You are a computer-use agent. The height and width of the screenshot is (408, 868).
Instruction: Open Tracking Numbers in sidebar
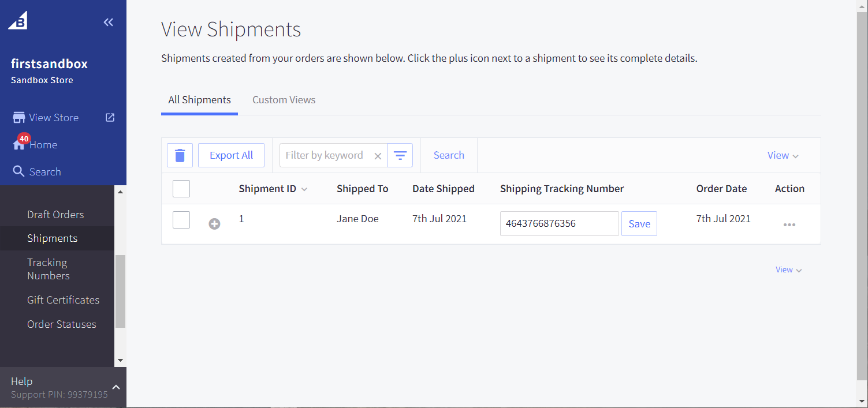[48, 269]
